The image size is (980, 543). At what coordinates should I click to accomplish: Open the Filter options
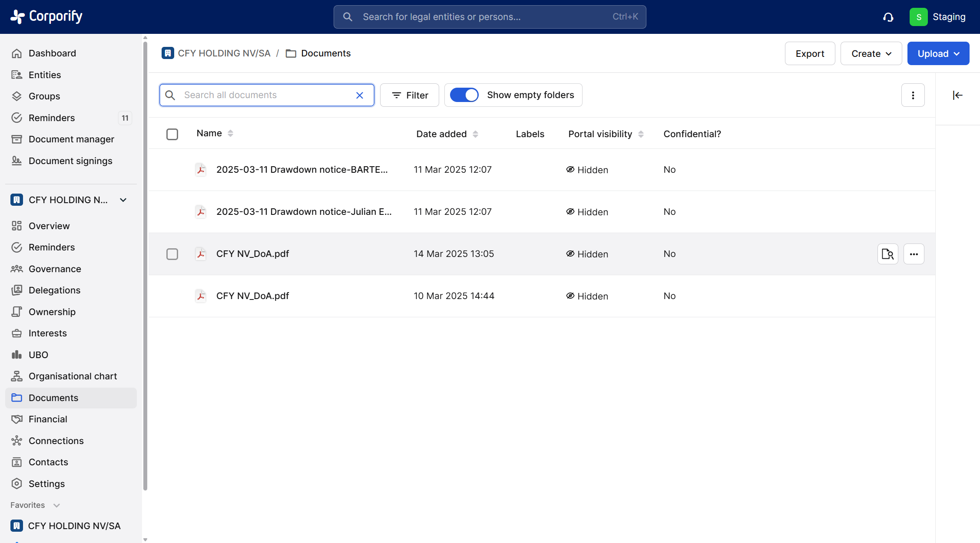(x=409, y=95)
